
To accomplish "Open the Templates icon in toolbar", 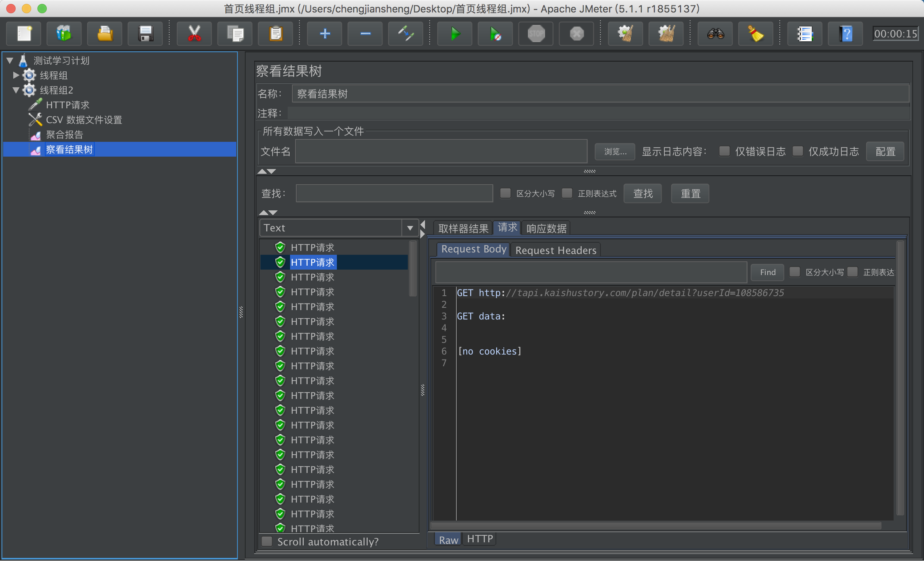I will [x=64, y=34].
